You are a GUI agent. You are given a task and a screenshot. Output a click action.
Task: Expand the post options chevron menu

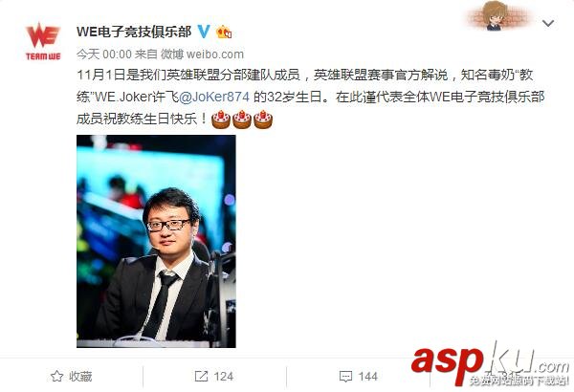pyautogui.click(x=548, y=24)
